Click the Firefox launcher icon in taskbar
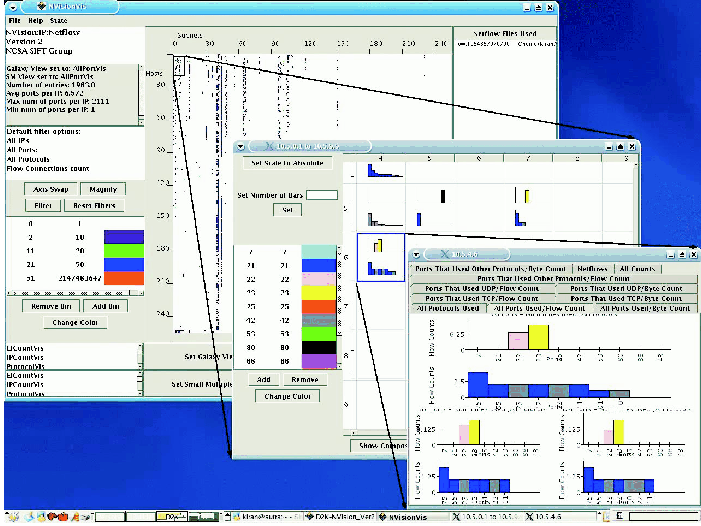This screenshot has width=701, height=526. (x=50, y=517)
